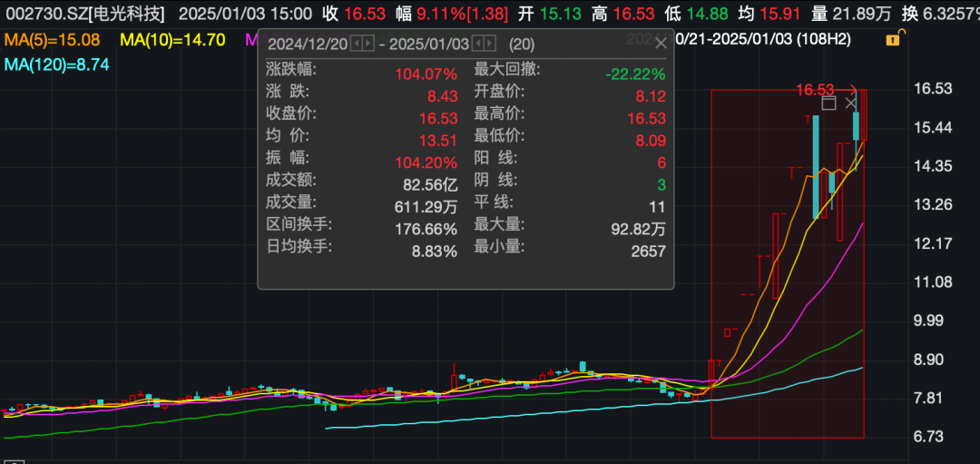Open the 002730.SZ stock title
980x464 pixels.
[x=85, y=13]
